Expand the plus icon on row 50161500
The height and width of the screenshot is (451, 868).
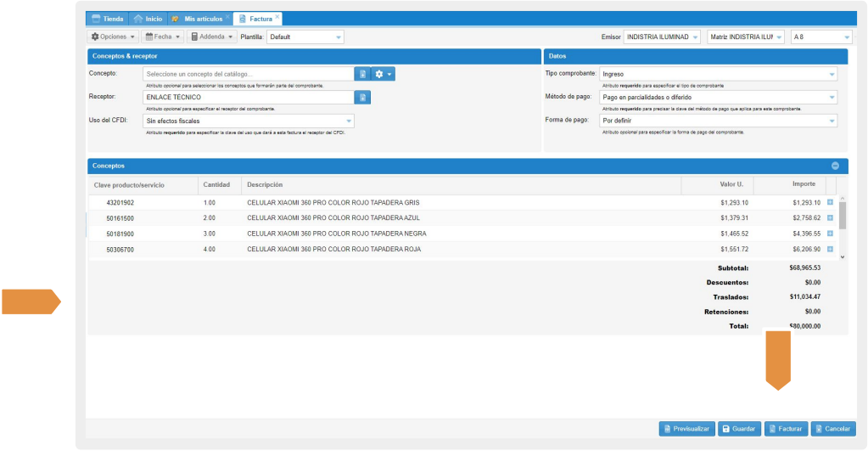[x=830, y=218]
